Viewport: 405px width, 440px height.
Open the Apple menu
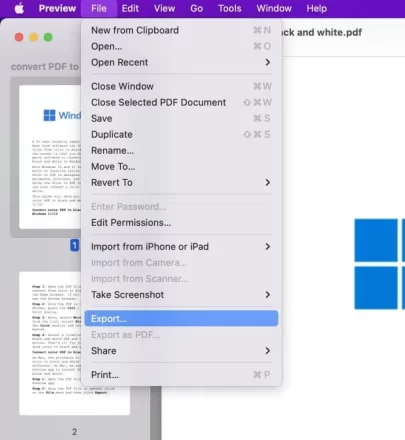(19, 8)
